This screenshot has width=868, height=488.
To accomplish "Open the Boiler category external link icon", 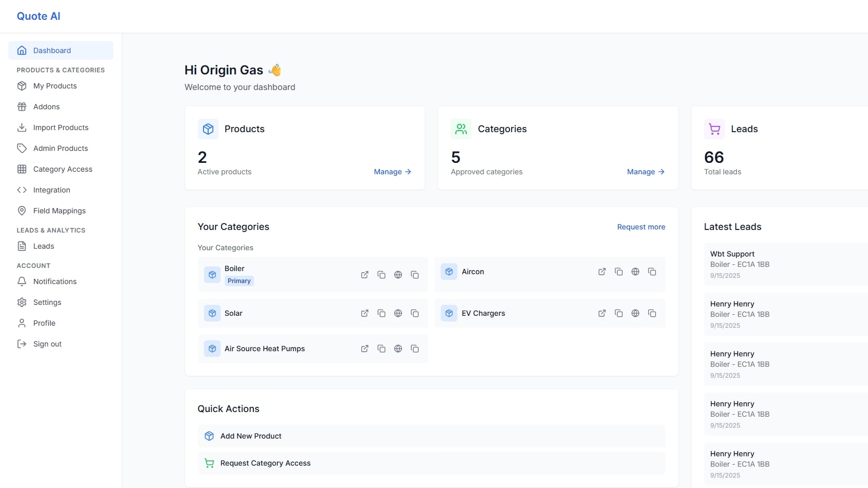I will tap(365, 275).
